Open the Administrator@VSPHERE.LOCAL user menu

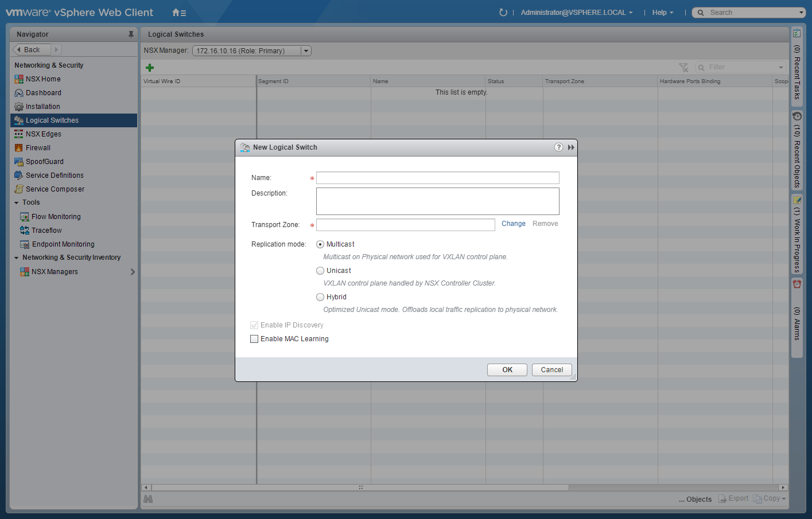click(x=576, y=13)
